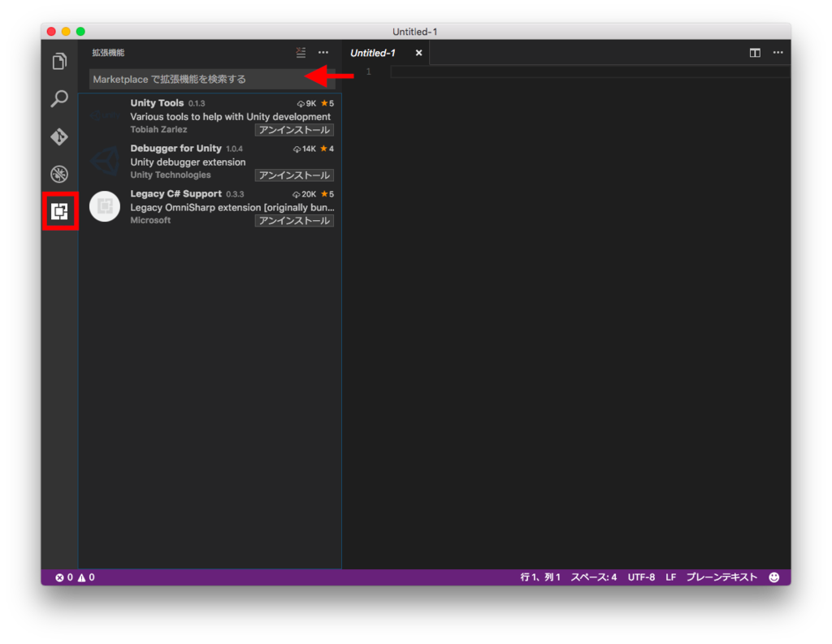Image resolution: width=832 pixels, height=644 pixels.
Task: Change end of line sequence LF
Action: (670, 577)
